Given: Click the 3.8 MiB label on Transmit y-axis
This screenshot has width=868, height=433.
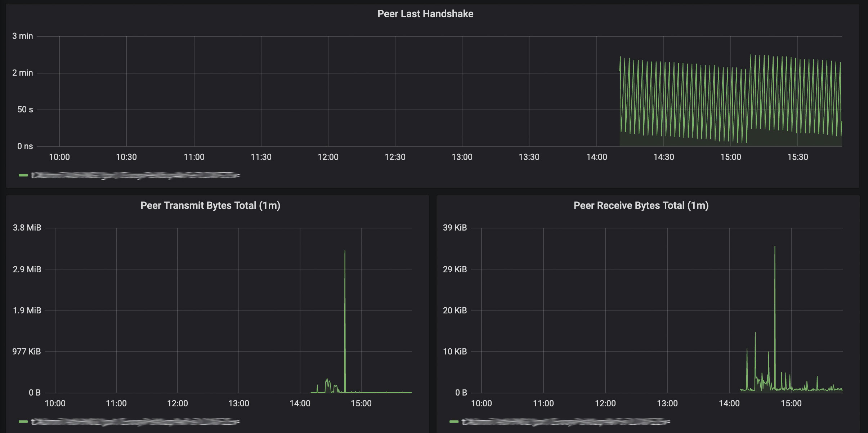Looking at the screenshot, I should coord(27,228).
